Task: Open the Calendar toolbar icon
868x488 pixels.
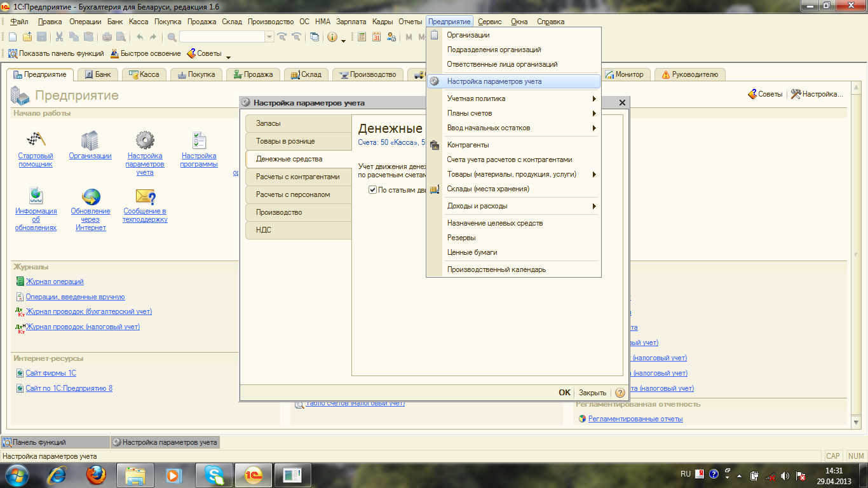Action: click(377, 37)
